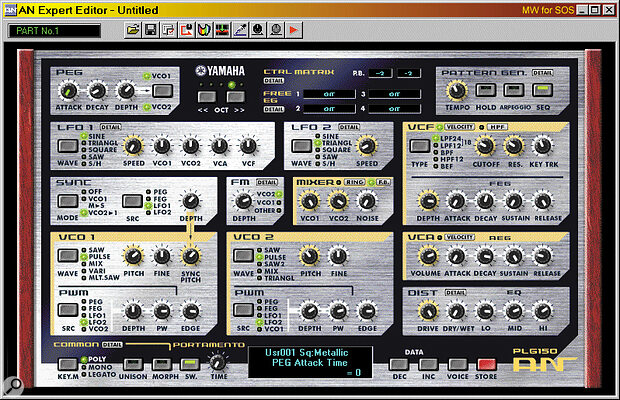
Task: Toggle the ARPEGGIO switch
Action: coord(514,91)
